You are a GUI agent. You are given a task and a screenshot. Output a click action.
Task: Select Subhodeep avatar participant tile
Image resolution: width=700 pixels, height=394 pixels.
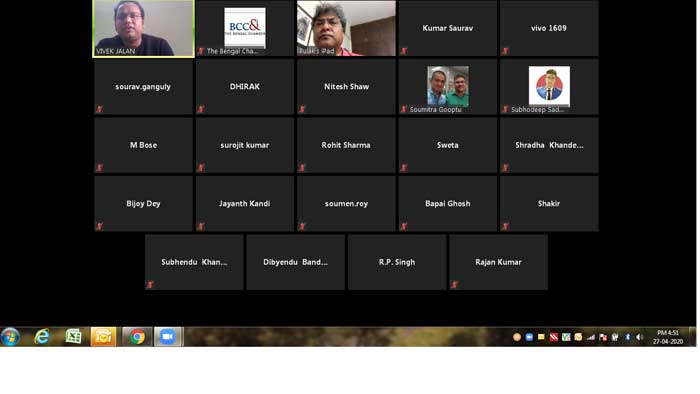coord(549,87)
